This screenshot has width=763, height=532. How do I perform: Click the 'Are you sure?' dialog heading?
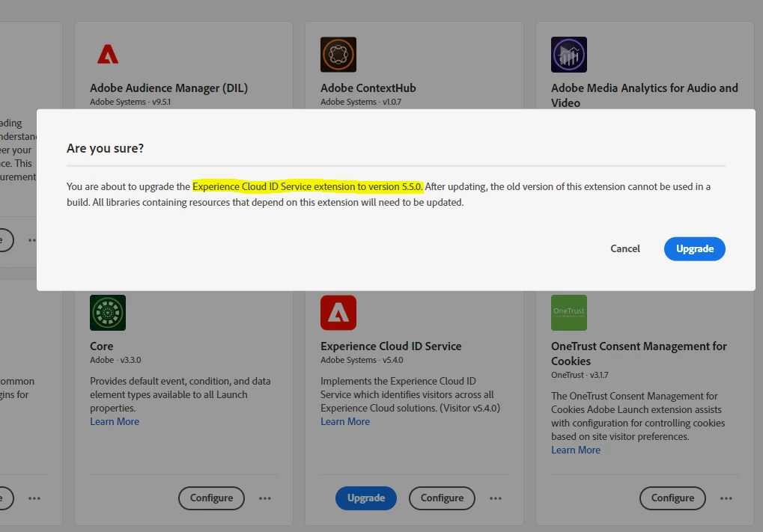[105, 148]
